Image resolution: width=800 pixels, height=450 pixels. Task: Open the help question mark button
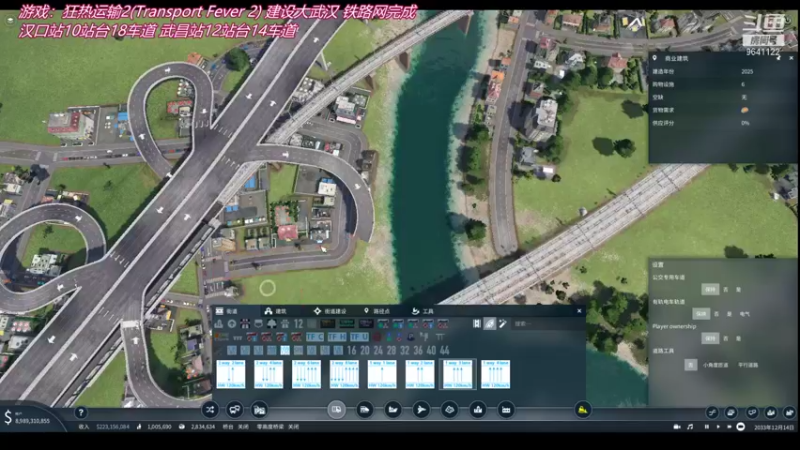(81, 412)
